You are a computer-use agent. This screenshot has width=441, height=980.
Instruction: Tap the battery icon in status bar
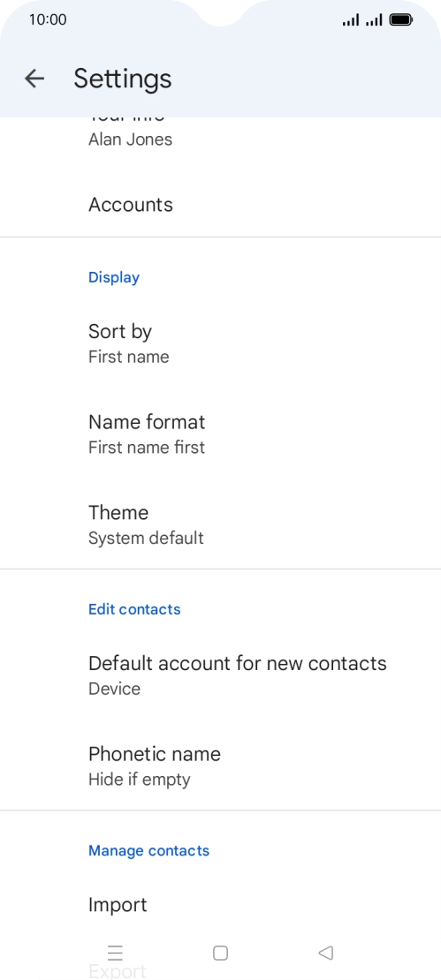pyautogui.click(x=400, y=20)
